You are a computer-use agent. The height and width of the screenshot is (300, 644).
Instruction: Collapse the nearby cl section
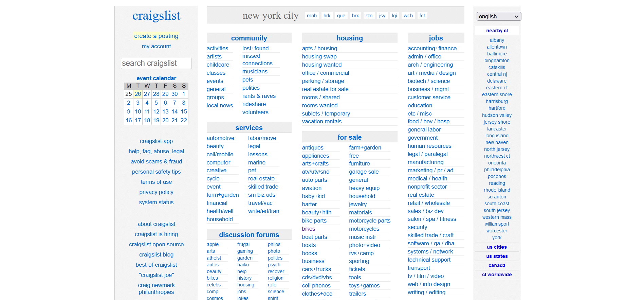(x=497, y=31)
